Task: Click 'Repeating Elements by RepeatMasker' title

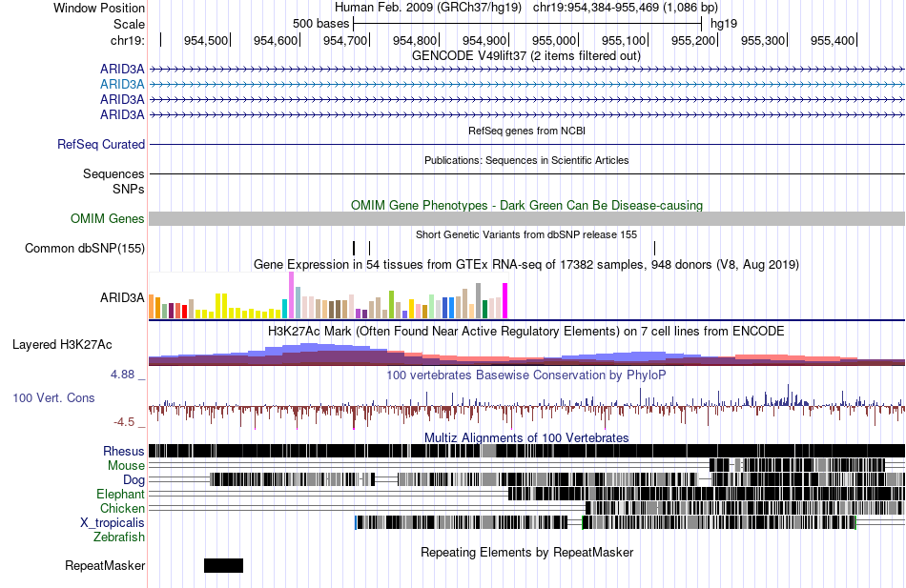Action: [527, 553]
